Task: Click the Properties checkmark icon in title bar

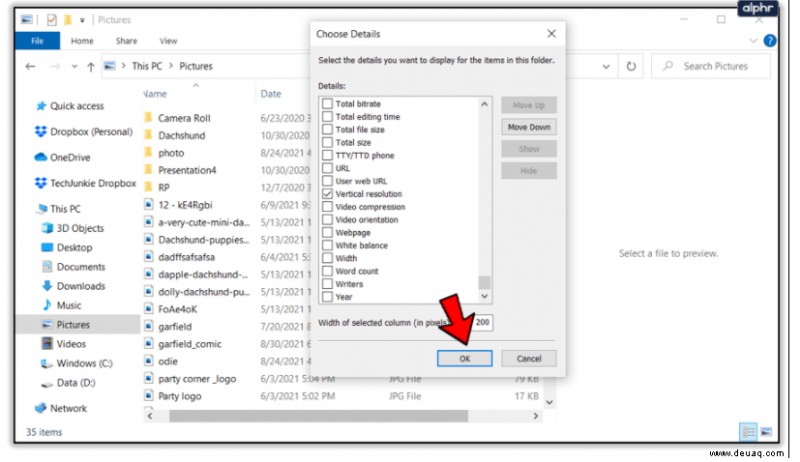Action: coord(52,20)
